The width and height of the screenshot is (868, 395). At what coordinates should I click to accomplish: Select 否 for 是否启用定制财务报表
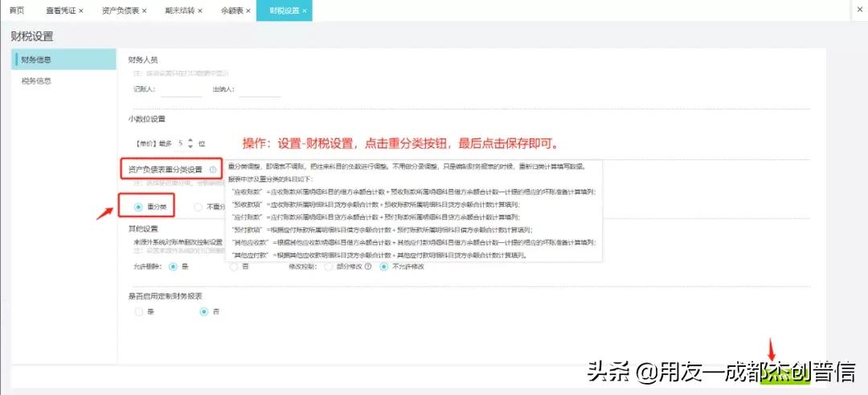click(203, 312)
